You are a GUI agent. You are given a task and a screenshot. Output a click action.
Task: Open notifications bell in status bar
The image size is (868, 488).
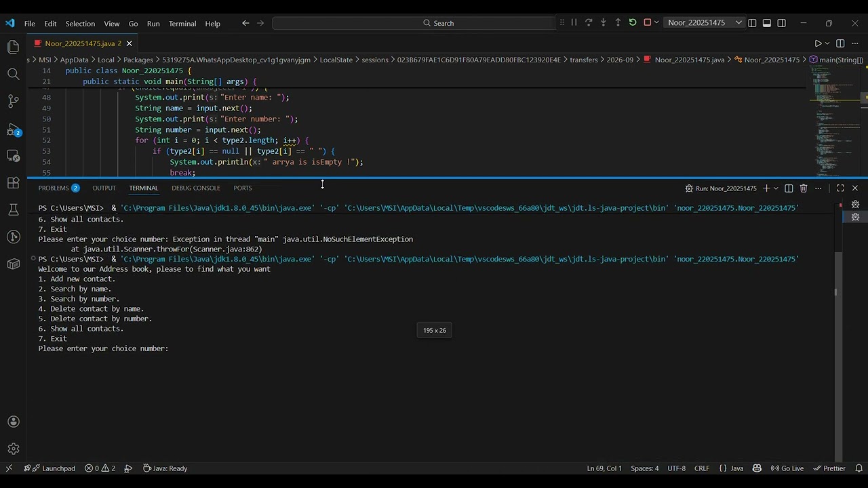coord(859,468)
